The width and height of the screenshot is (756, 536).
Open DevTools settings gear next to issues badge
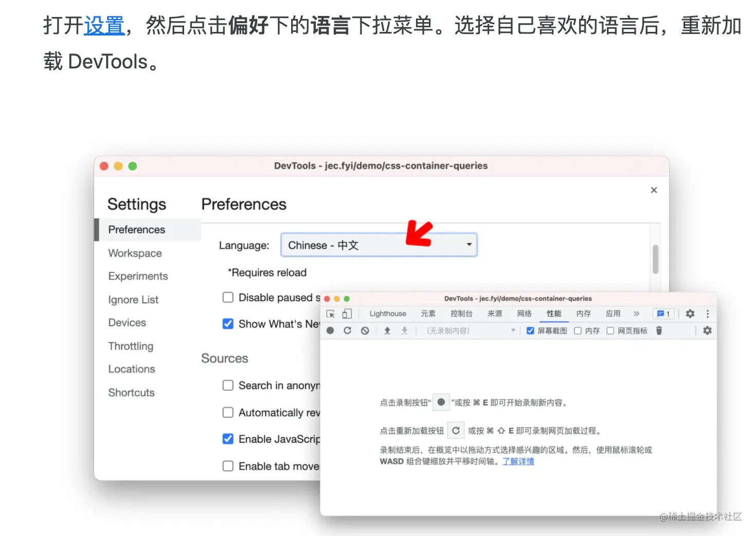[690, 314]
